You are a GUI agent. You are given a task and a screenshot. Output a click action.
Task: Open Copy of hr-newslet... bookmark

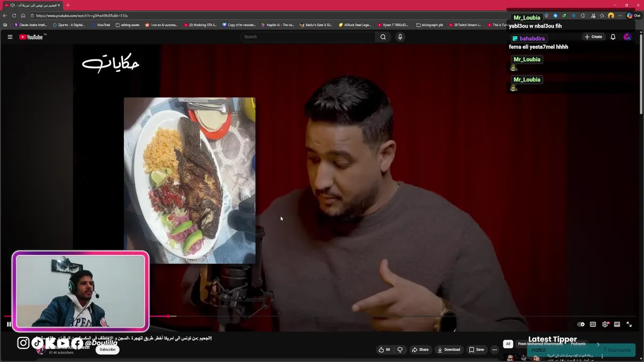pos(239,25)
